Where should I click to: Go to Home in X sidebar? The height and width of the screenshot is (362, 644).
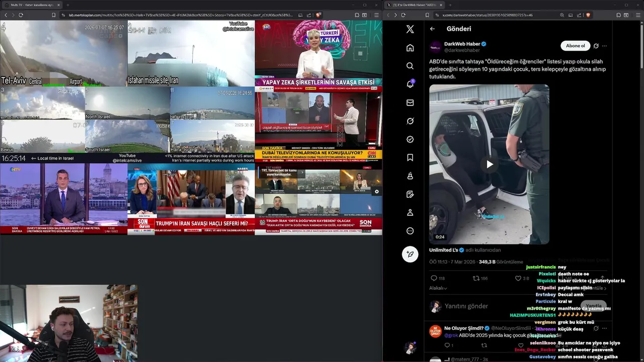pyautogui.click(x=410, y=48)
